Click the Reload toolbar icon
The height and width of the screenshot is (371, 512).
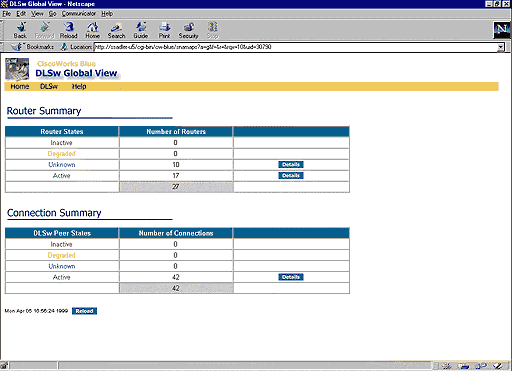(x=69, y=30)
